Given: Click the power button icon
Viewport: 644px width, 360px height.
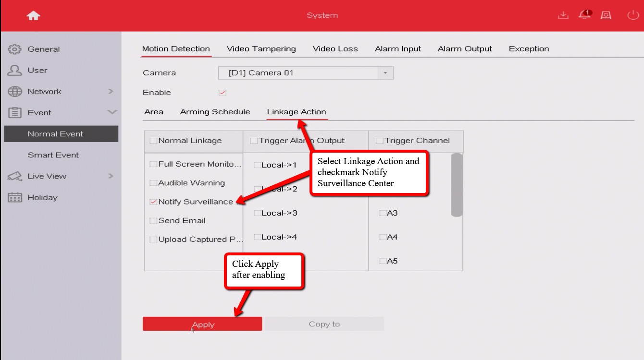Looking at the screenshot, I should [x=632, y=15].
